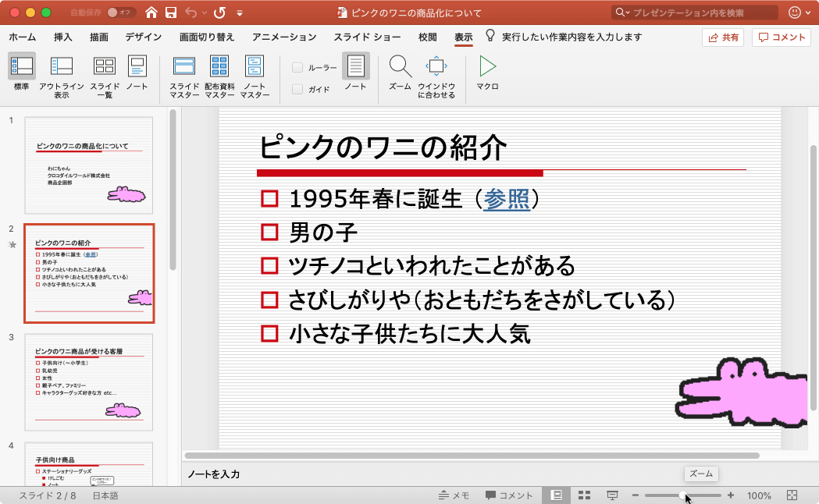
Task: Click the smiley feedback icon
Action: pyautogui.click(x=795, y=12)
